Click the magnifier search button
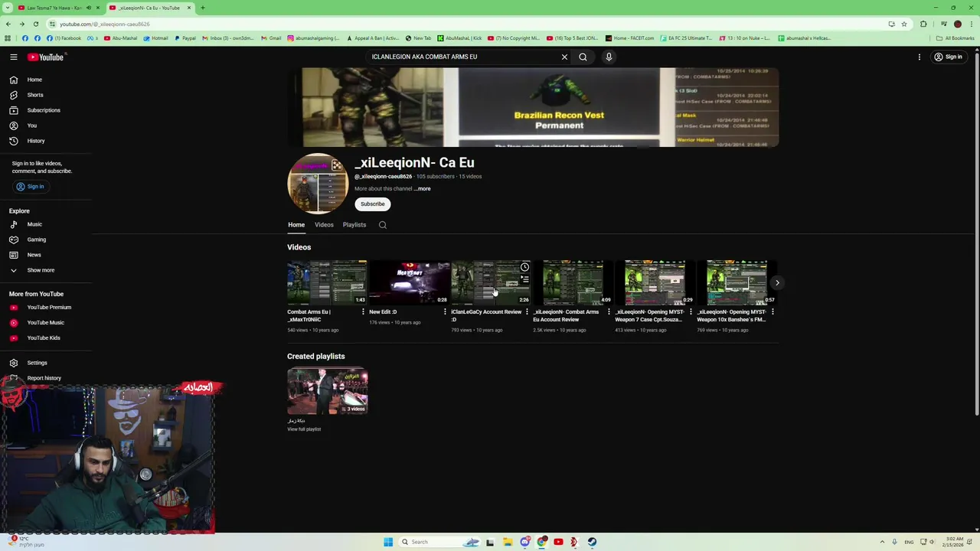Viewport: 980px width, 551px height. 583,57
